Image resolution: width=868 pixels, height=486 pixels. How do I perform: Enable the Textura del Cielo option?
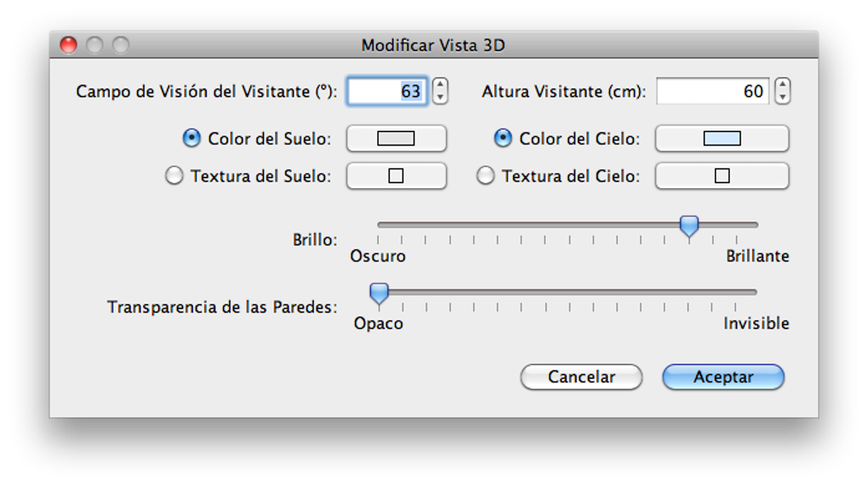click(486, 176)
